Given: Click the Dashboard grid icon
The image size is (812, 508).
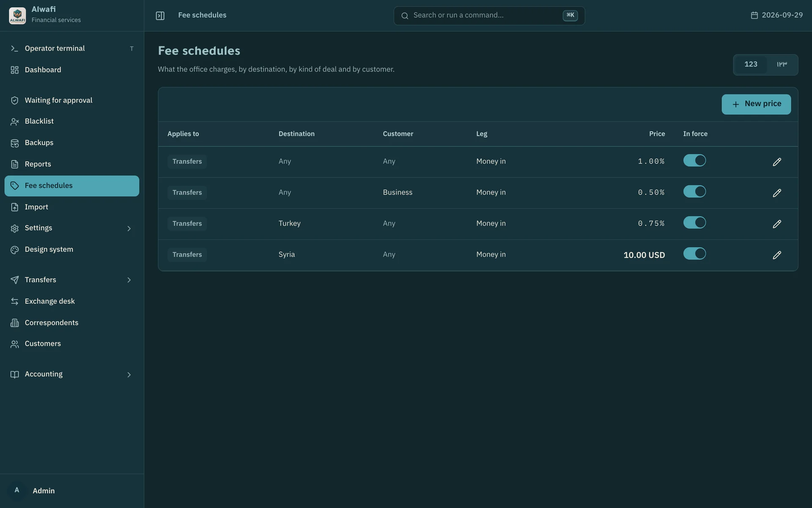Looking at the screenshot, I should [x=14, y=70].
